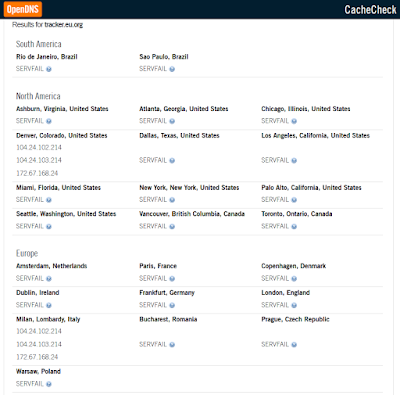Viewport: 400px width, 395px height.
Task: Click the CacheCheck header title
Action: click(370, 10)
